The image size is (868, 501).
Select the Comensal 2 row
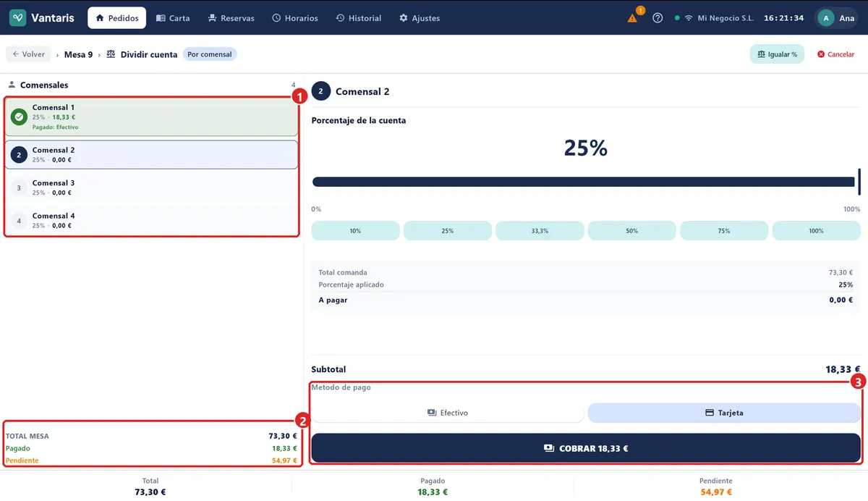coord(152,154)
